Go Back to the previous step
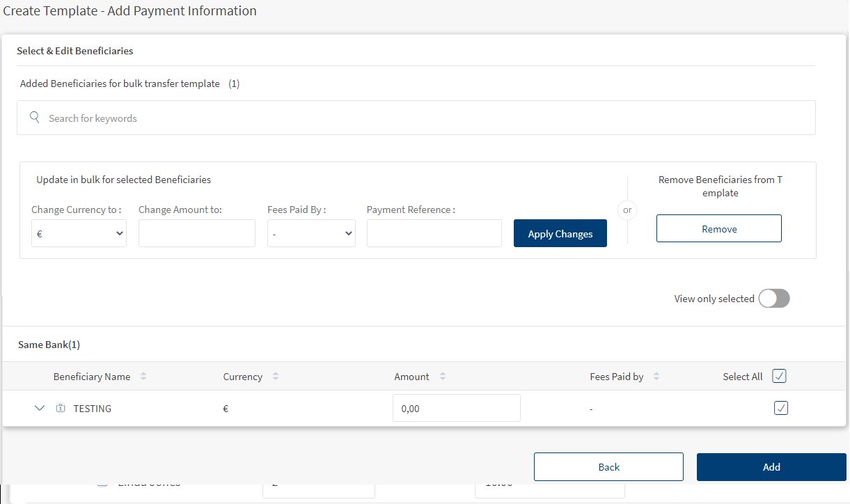The image size is (850, 504). click(608, 467)
